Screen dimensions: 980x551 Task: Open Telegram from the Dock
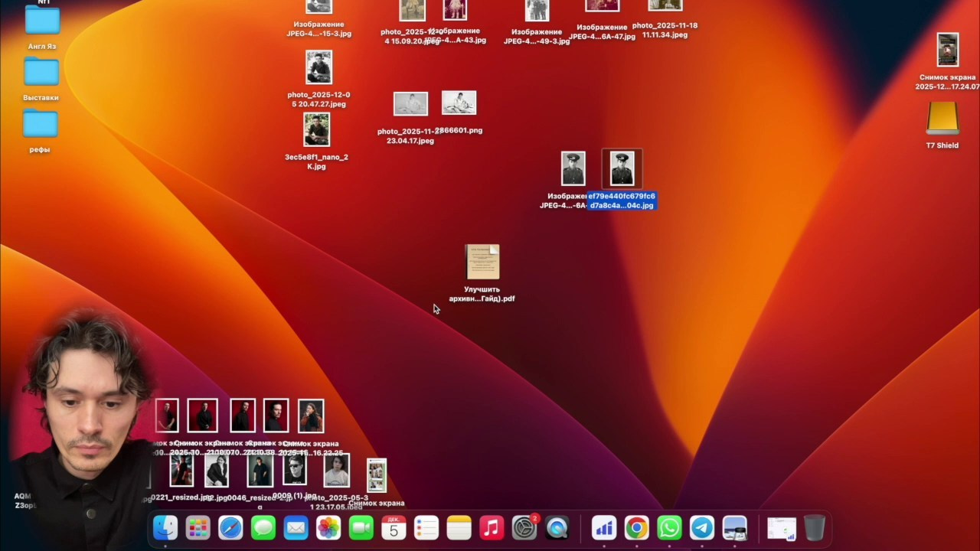(702, 528)
